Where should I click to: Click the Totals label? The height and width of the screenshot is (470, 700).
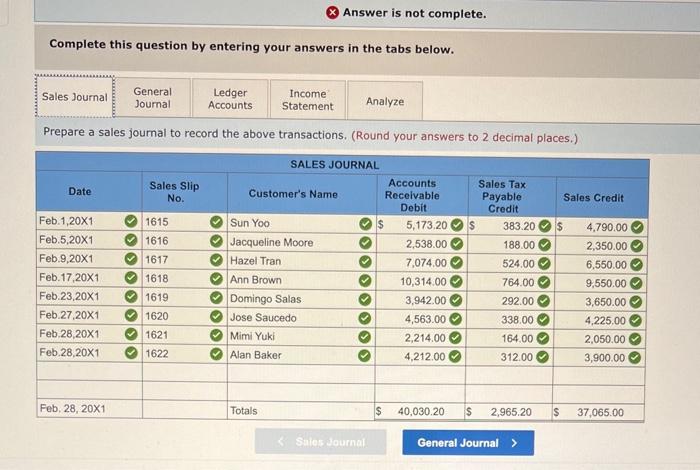click(x=243, y=411)
